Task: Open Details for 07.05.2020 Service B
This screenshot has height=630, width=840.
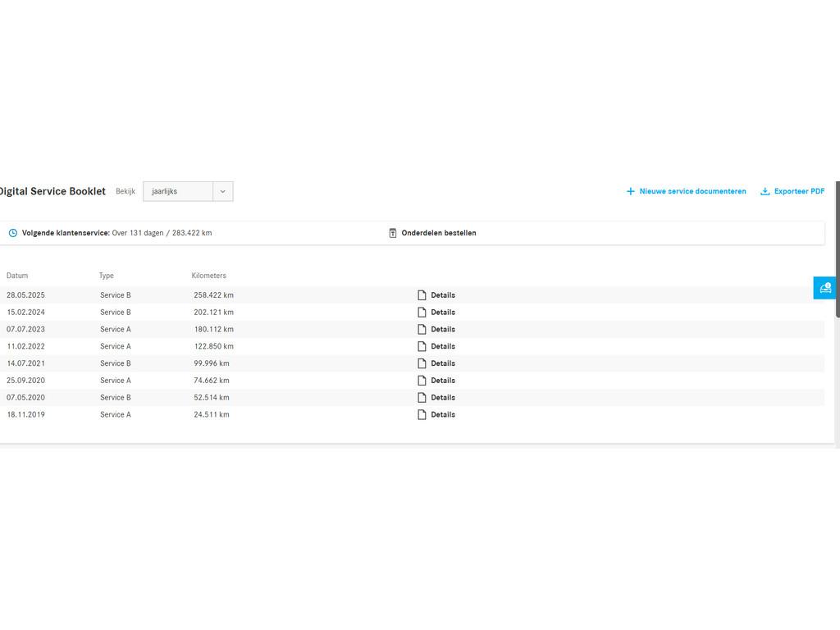Action: point(443,398)
